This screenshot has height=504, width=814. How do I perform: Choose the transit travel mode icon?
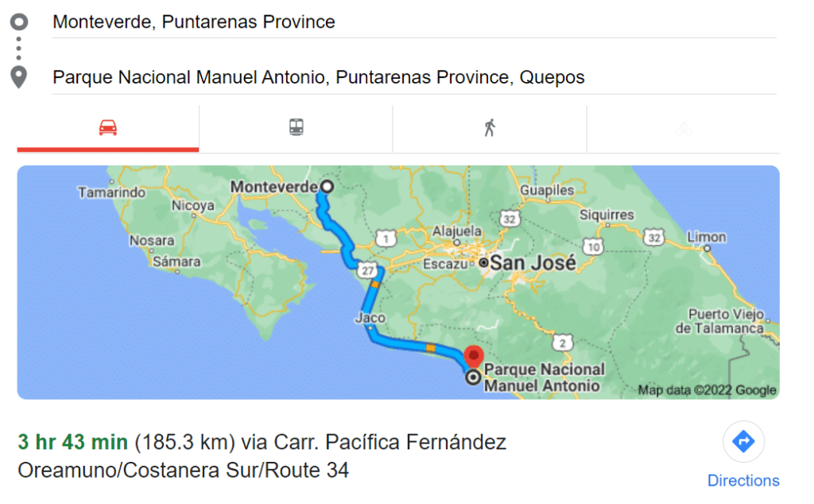coord(295,126)
